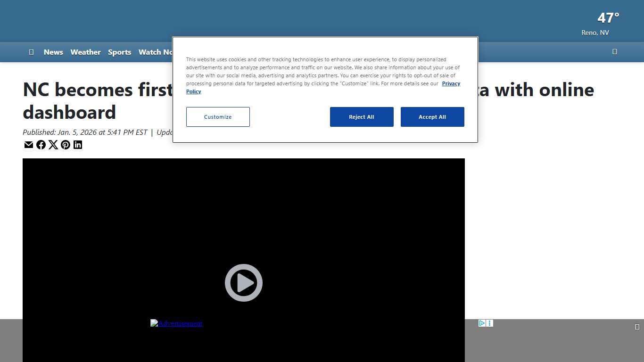Click the search icon in navigation bar
Viewport: 644px width, 362px height.
click(x=614, y=52)
